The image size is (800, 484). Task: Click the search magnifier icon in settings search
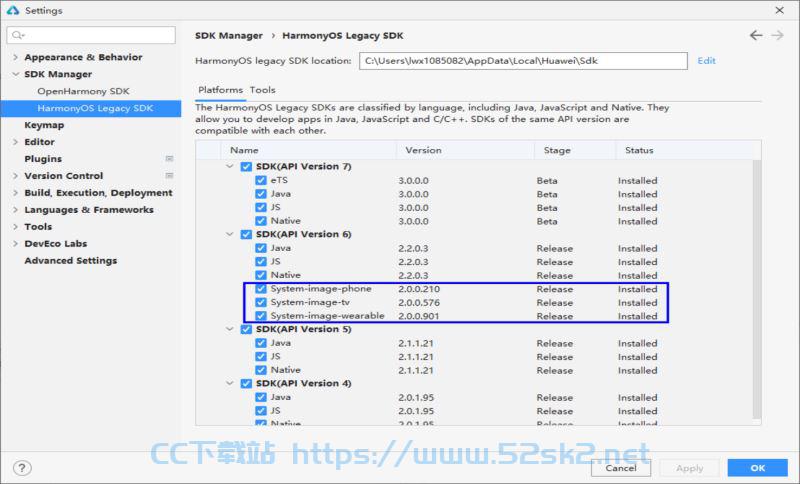(18, 35)
